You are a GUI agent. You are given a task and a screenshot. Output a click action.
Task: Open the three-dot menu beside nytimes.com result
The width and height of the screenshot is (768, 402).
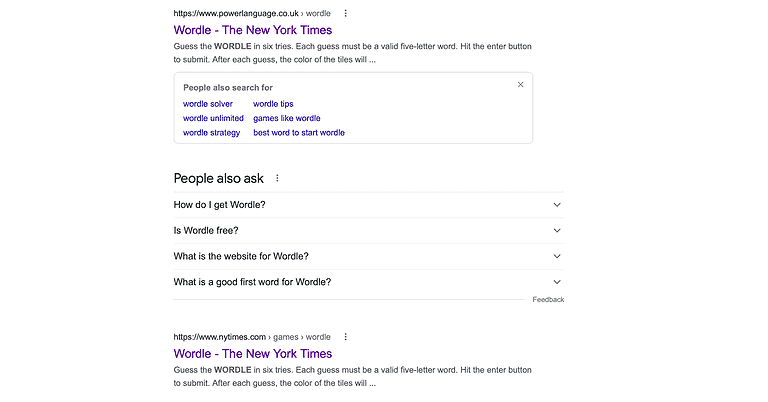[346, 337]
